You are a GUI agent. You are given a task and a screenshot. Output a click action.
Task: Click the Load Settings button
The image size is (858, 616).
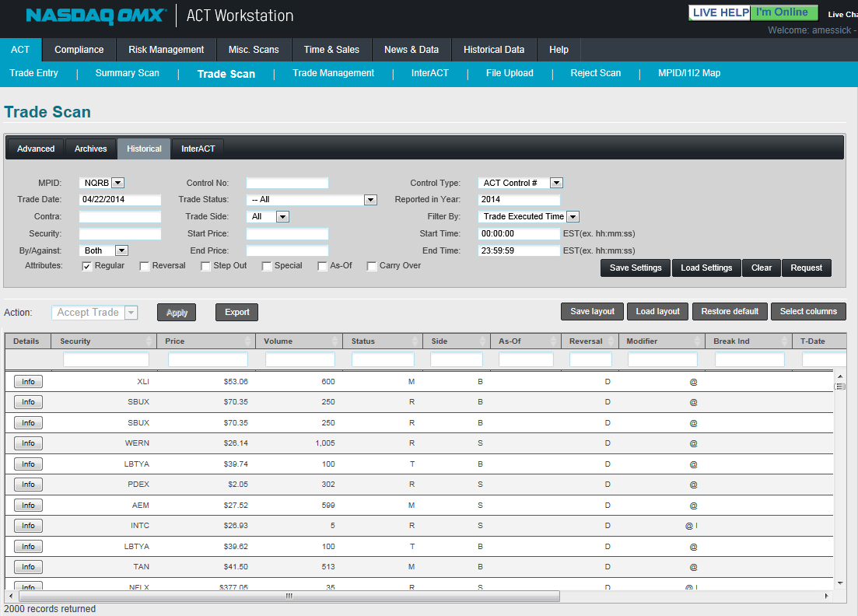pyautogui.click(x=706, y=268)
